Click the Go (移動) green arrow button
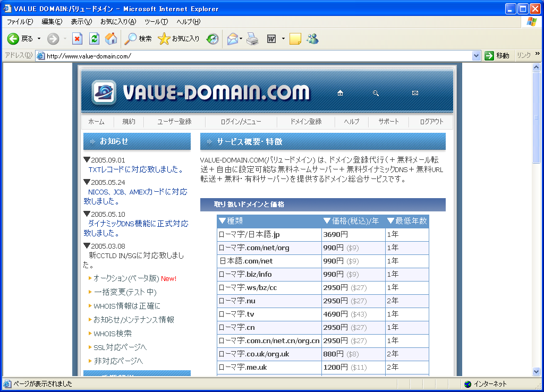 497,55
